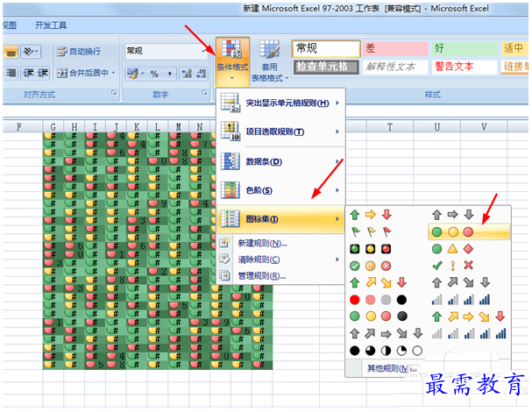Apply 解释性文本 explanatory text style
This screenshot has width=532, height=412.
point(395,67)
